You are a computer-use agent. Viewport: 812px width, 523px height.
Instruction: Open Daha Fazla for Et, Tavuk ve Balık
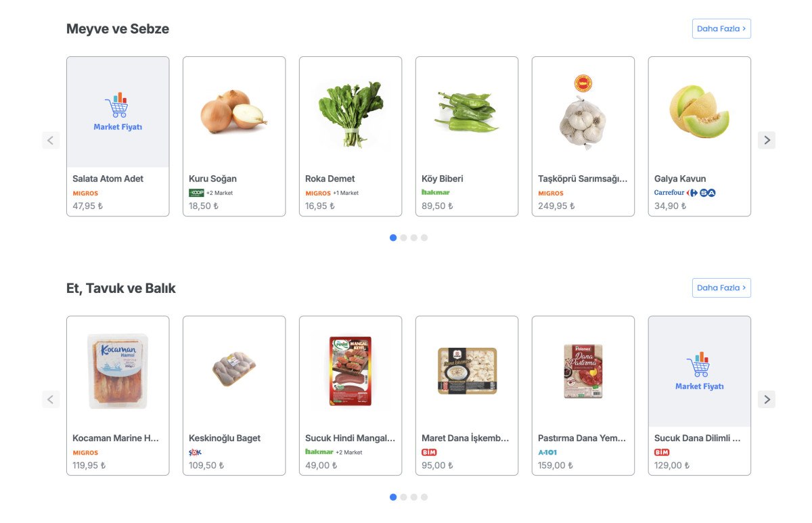pos(721,288)
